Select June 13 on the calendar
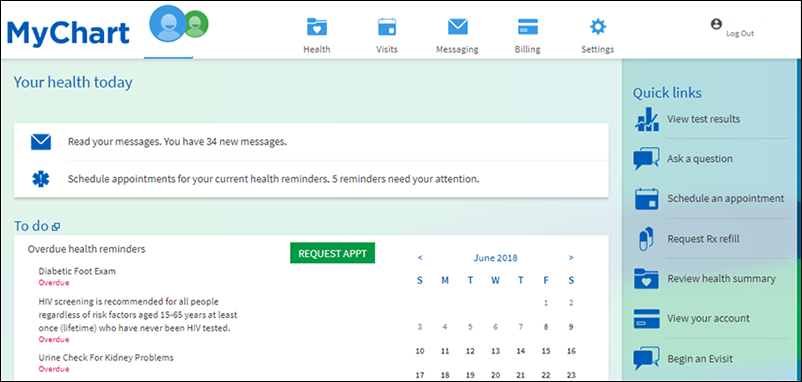802x382 pixels. [x=495, y=351]
